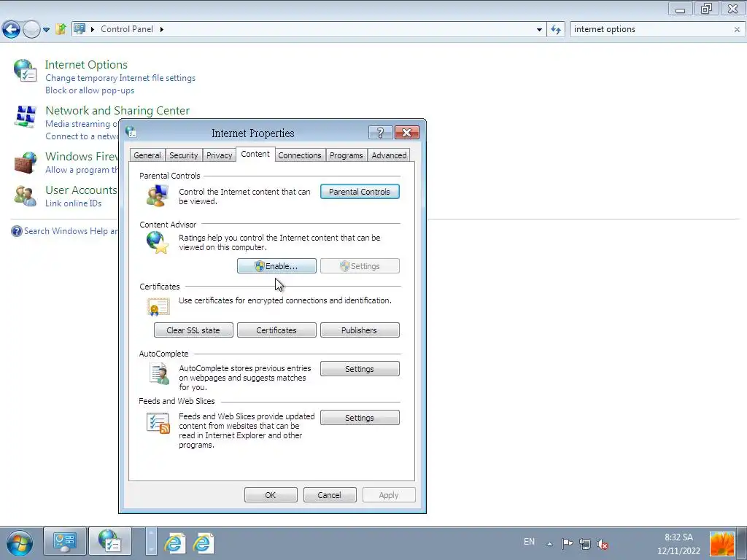Click the Certificates diploma icon
This screenshot has width=747, height=560.
point(158,307)
